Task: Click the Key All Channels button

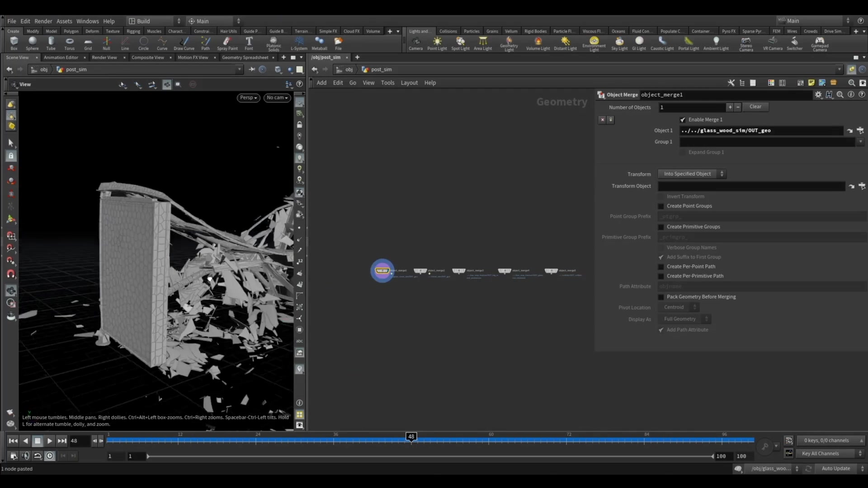Action: click(820, 453)
